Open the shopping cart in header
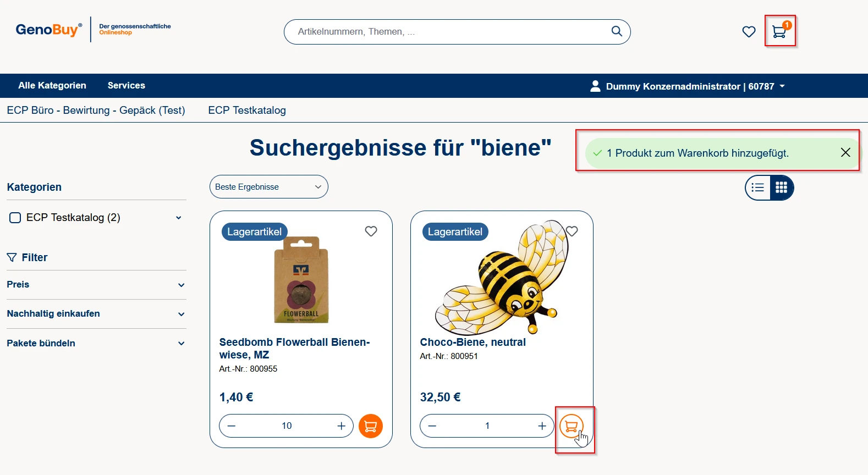This screenshot has height=475, width=868. 779,31
